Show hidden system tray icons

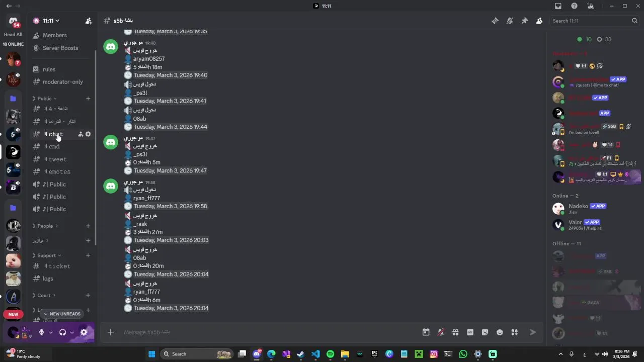point(560,354)
